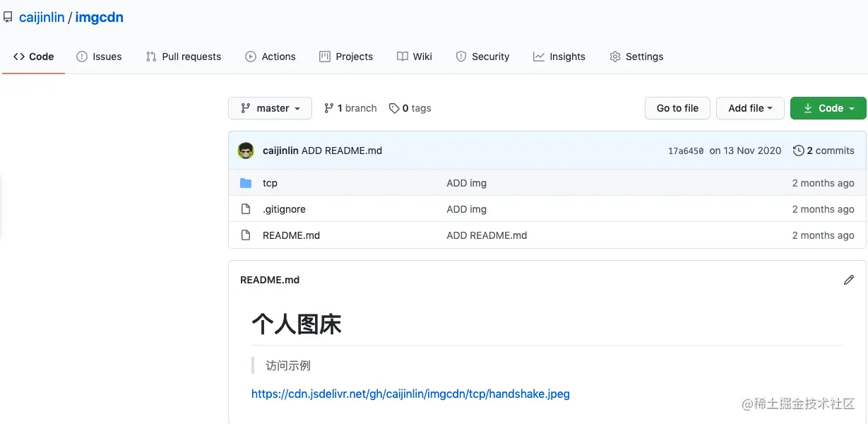
Task: Click the 13 Nov 2020 commit date
Action: pyautogui.click(x=745, y=151)
